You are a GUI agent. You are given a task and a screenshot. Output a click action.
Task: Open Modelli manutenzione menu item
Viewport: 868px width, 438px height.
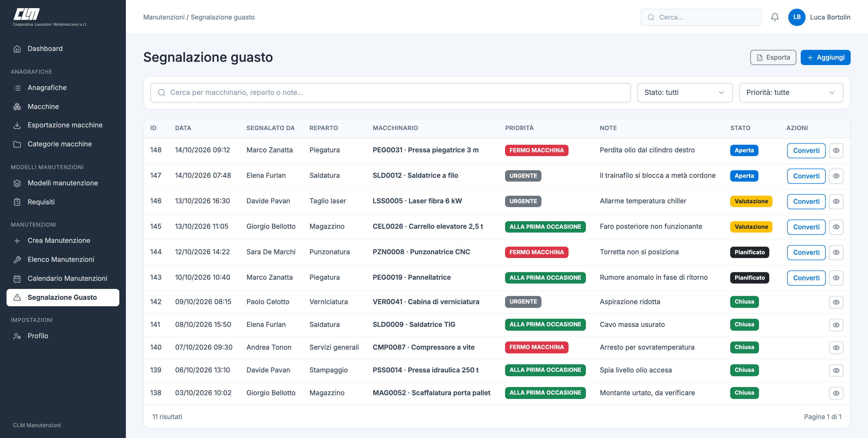(x=63, y=183)
